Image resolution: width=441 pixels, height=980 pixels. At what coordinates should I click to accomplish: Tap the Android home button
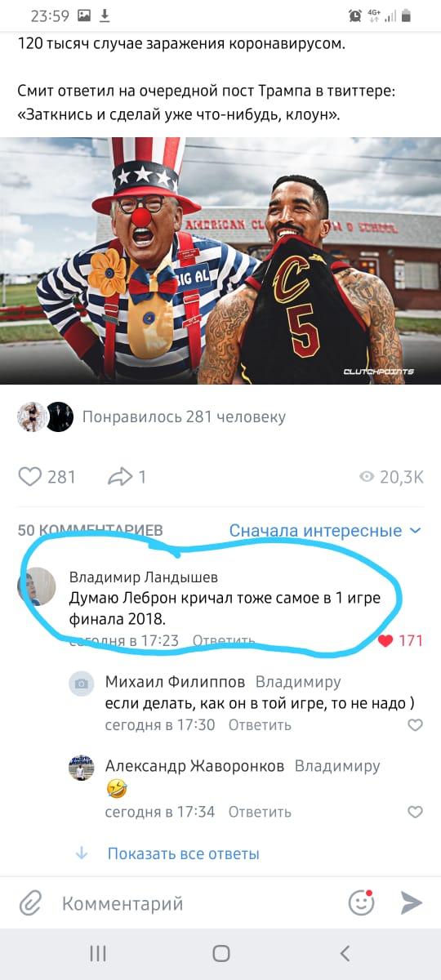pyautogui.click(x=220, y=953)
